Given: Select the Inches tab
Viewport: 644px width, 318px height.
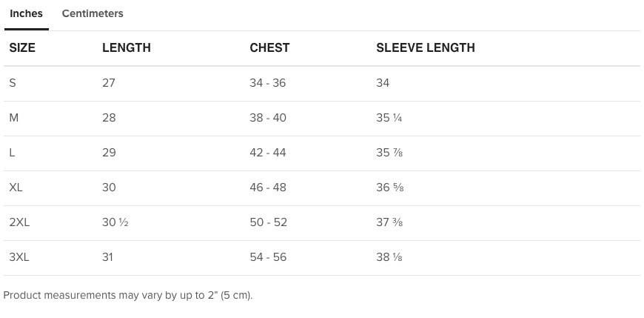Looking at the screenshot, I should 27,13.
